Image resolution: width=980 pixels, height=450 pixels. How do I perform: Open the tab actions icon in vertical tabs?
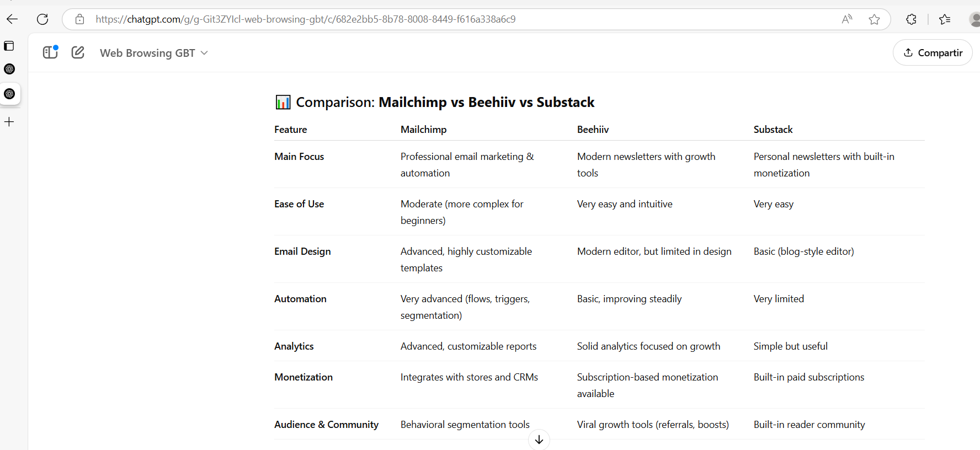click(9, 46)
